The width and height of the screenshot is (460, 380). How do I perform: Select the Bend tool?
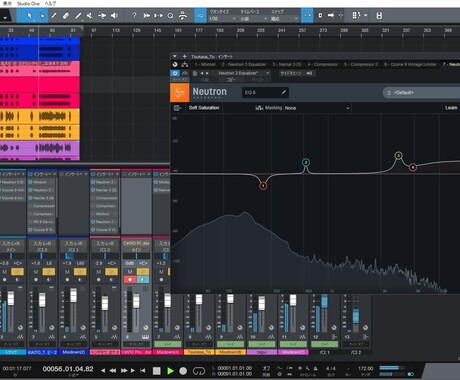pos(102,15)
